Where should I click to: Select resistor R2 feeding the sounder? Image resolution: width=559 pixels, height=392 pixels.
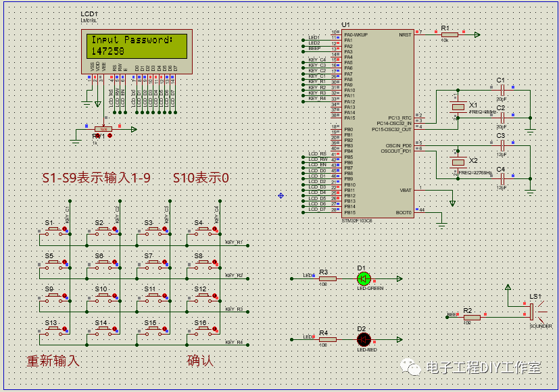coord(471,316)
